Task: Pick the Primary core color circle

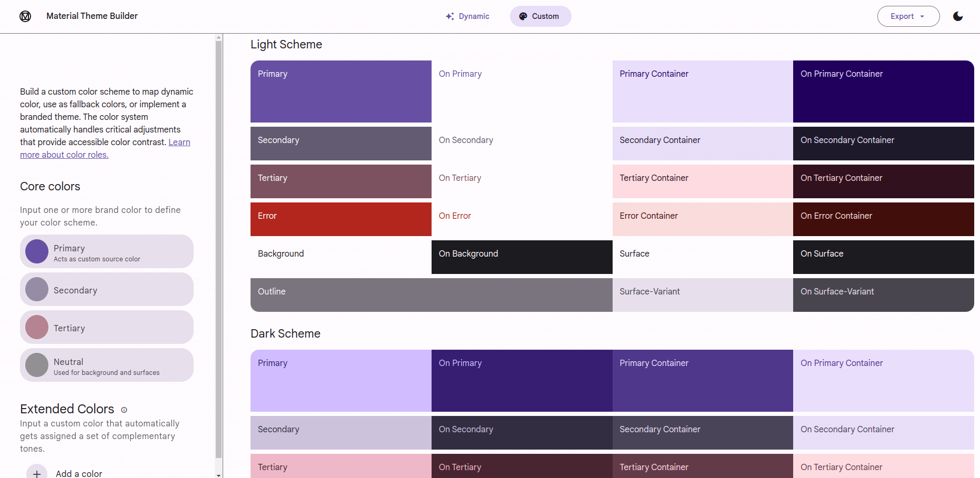Action: (37, 251)
